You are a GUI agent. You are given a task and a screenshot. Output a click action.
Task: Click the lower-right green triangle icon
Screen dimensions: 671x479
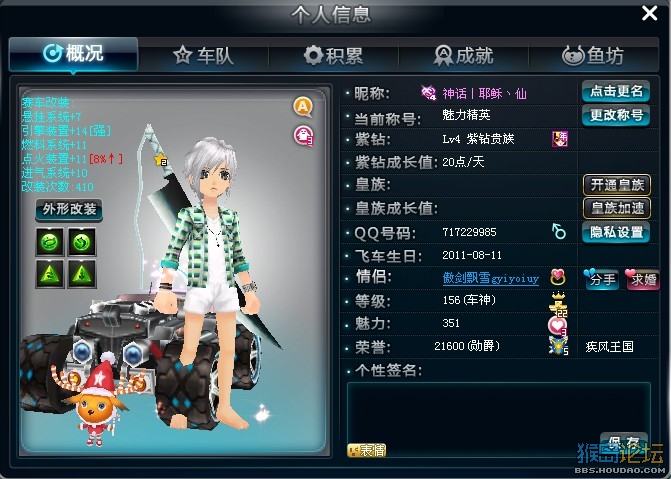coord(82,274)
